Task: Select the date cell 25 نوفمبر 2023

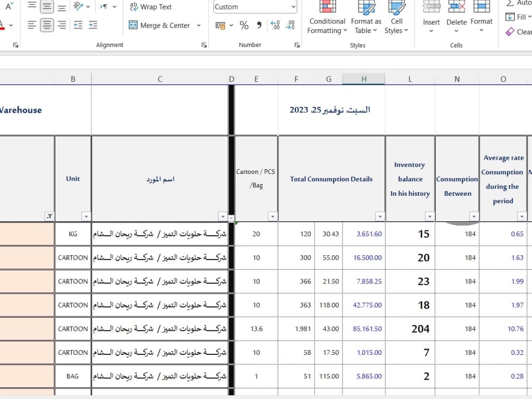Action: [x=330, y=110]
